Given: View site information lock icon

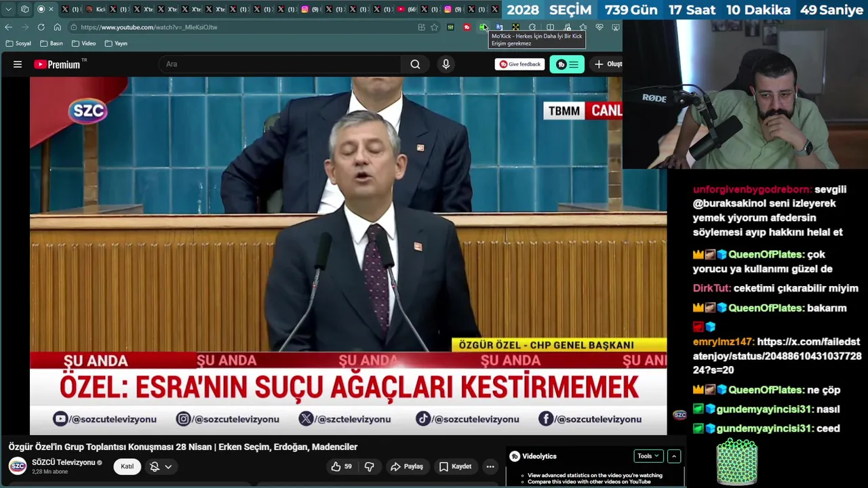Looking at the screenshot, I should (x=73, y=27).
